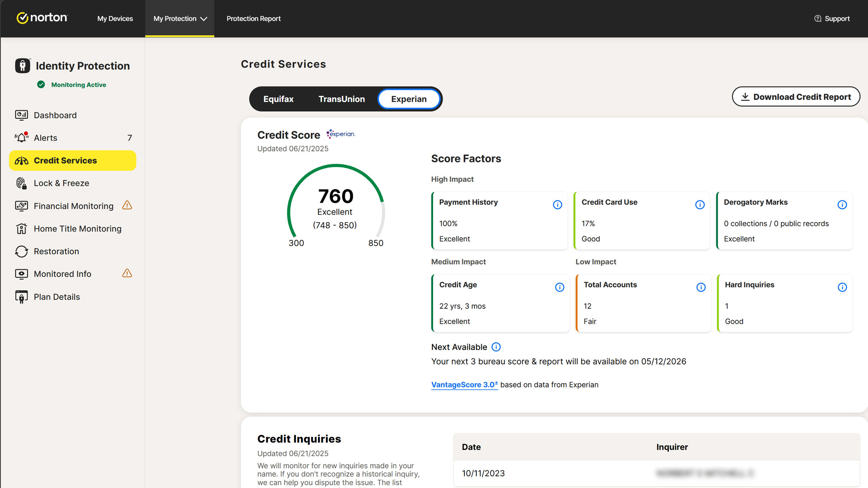Image resolution: width=868 pixels, height=488 pixels.
Task: Click the Total Accounts info icon
Action: pyautogui.click(x=701, y=287)
